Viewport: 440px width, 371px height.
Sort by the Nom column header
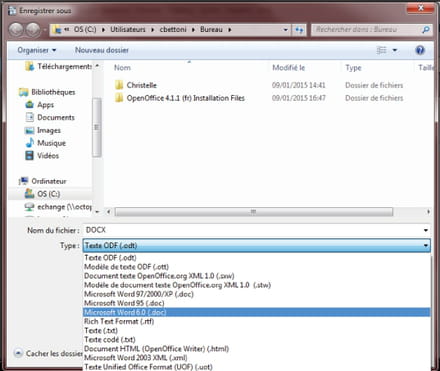pos(122,68)
